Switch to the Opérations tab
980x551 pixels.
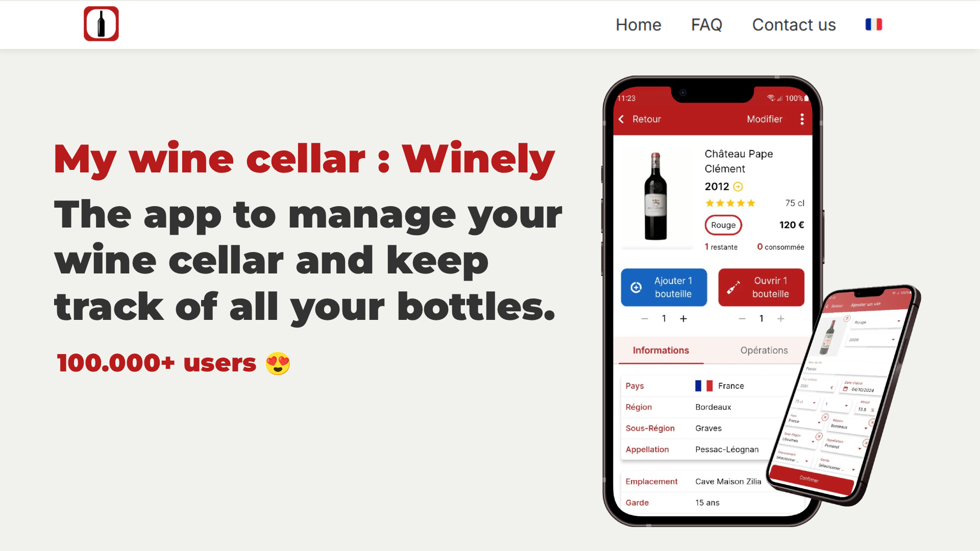[x=764, y=350]
